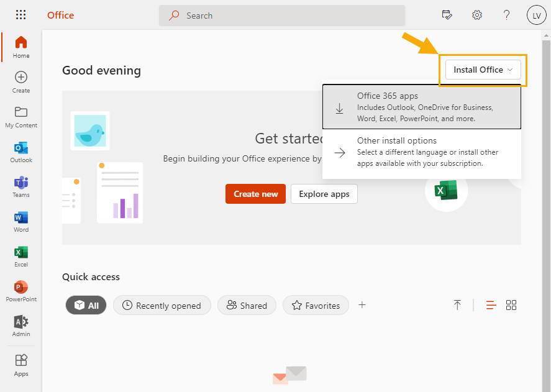551x392 pixels.
Task: Open the Help question mark
Action: pos(506,15)
